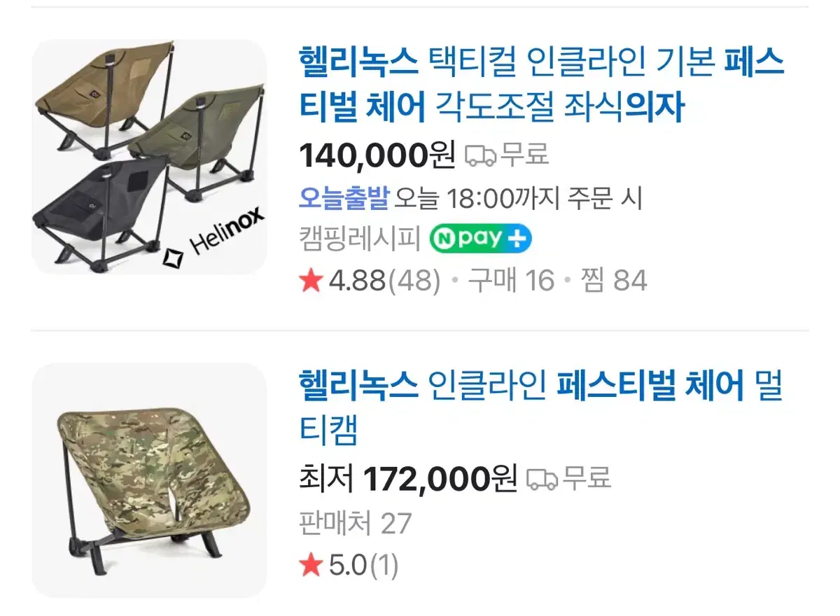
Task: Click the 최저 172,000원 lowest price
Action: pos(407,479)
